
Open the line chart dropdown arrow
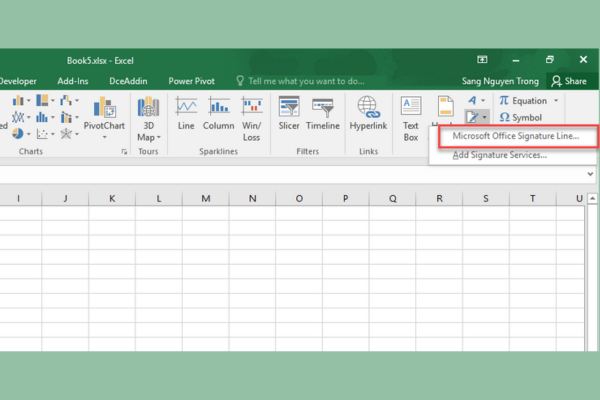coord(29,117)
